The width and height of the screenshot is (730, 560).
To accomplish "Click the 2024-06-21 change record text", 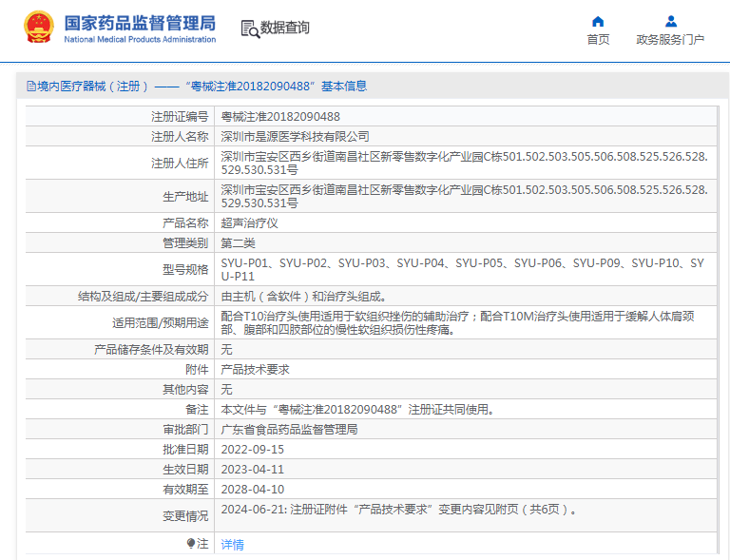I will [399, 510].
